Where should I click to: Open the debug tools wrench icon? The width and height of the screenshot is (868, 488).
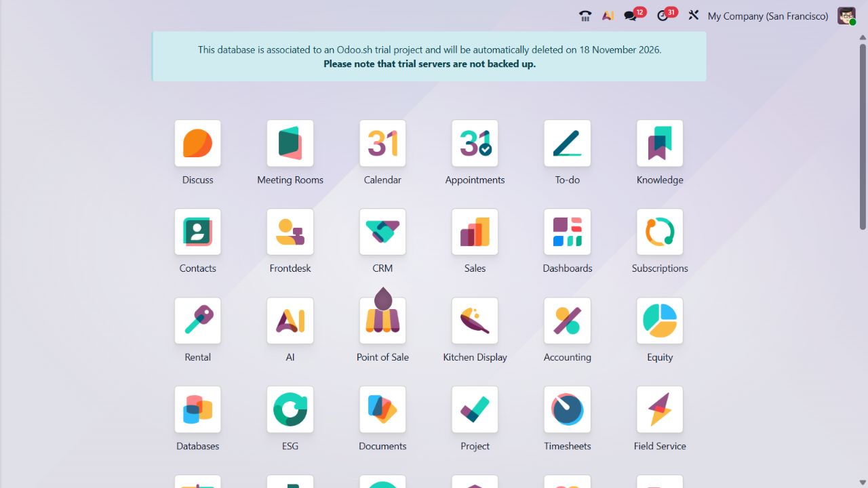pos(693,15)
